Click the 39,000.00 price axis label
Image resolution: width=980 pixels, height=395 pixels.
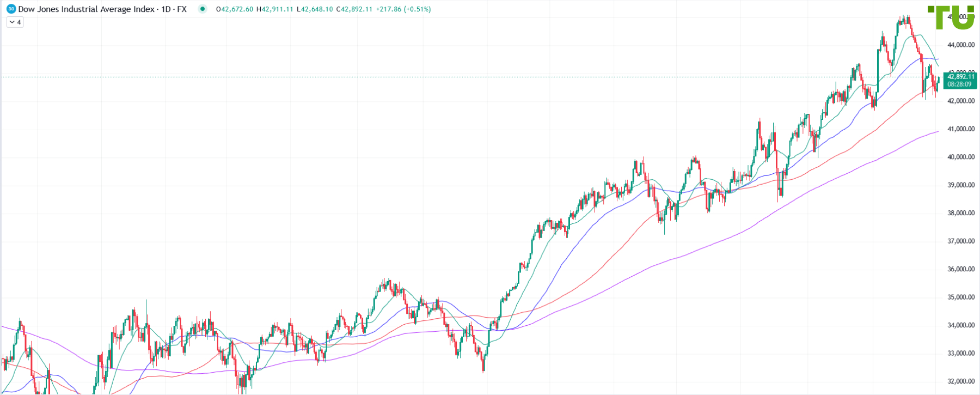(961, 185)
